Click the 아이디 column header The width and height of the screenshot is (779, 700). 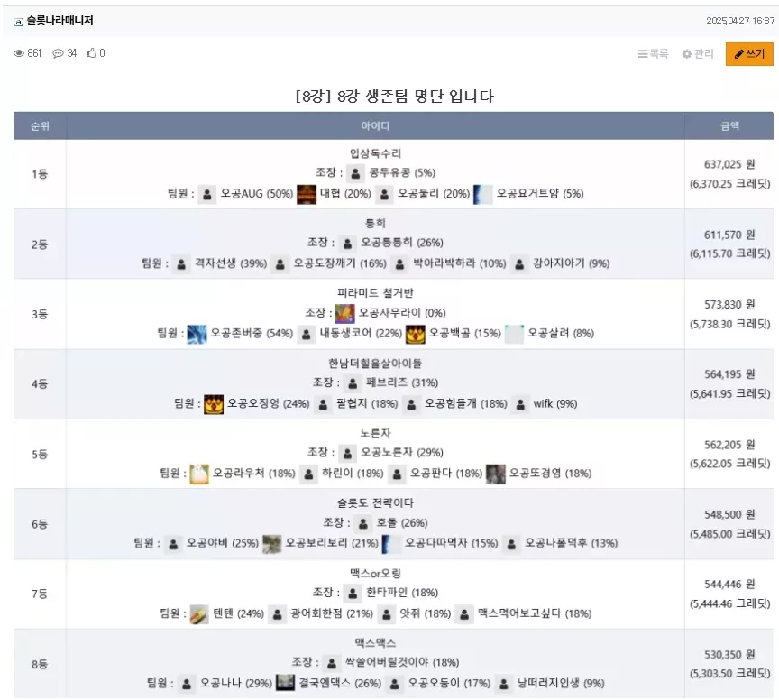pos(375,125)
